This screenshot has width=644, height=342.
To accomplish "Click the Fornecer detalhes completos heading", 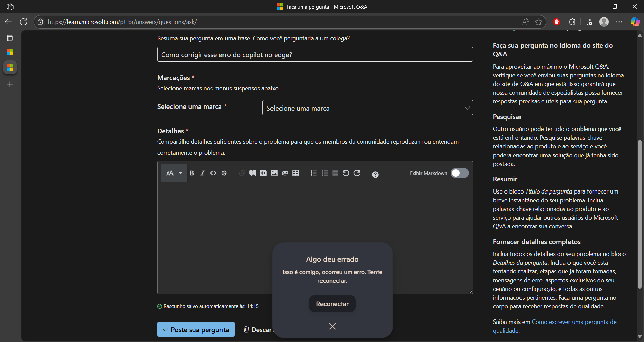I will 537,242.
